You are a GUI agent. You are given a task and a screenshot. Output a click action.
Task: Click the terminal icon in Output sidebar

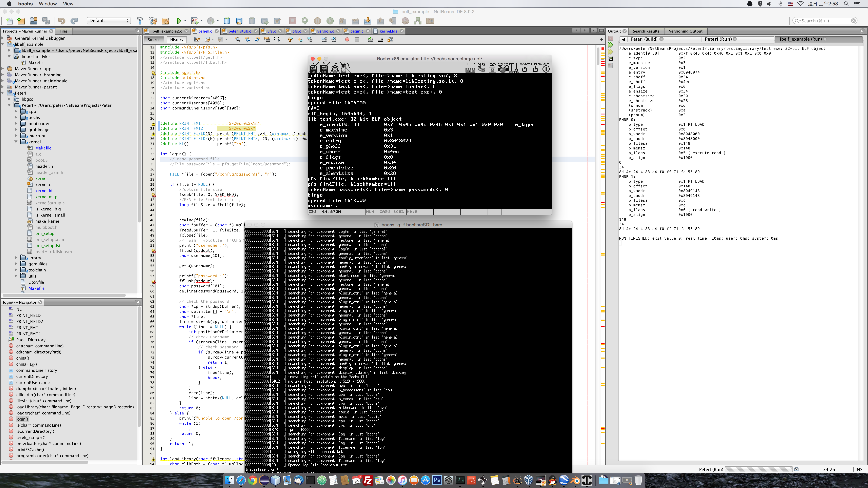click(x=610, y=59)
